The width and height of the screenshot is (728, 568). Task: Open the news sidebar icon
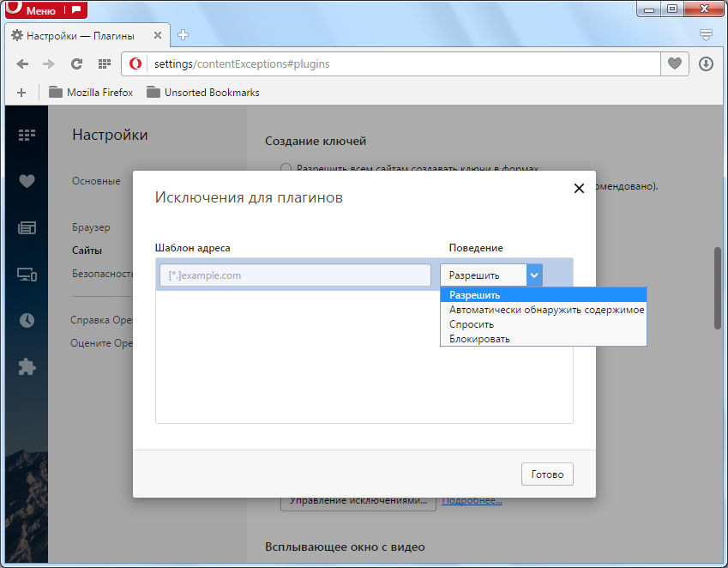click(x=27, y=227)
